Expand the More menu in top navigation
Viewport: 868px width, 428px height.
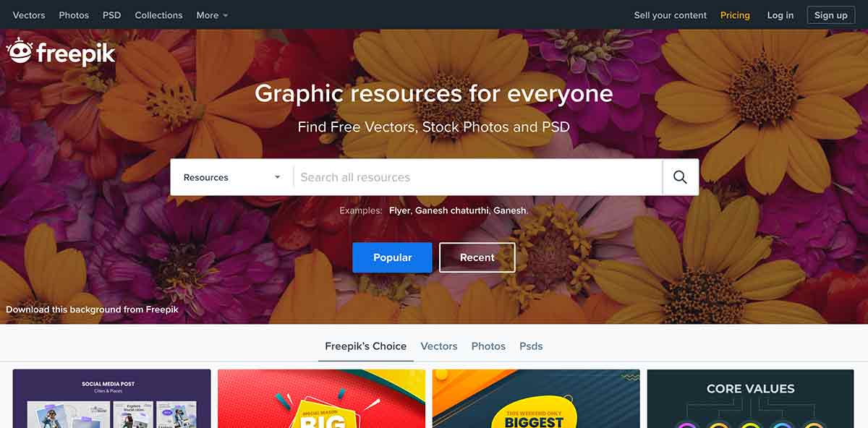click(x=212, y=15)
